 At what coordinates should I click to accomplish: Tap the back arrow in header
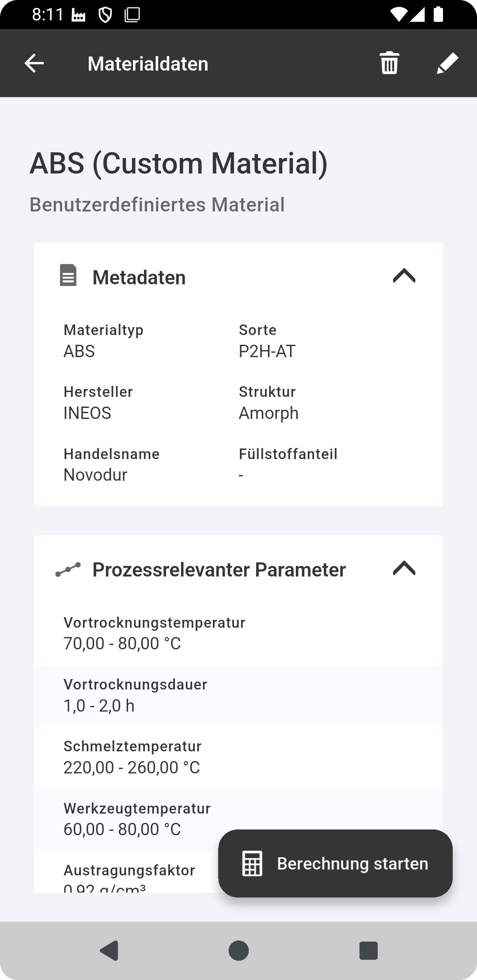pyautogui.click(x=34, y=64)
